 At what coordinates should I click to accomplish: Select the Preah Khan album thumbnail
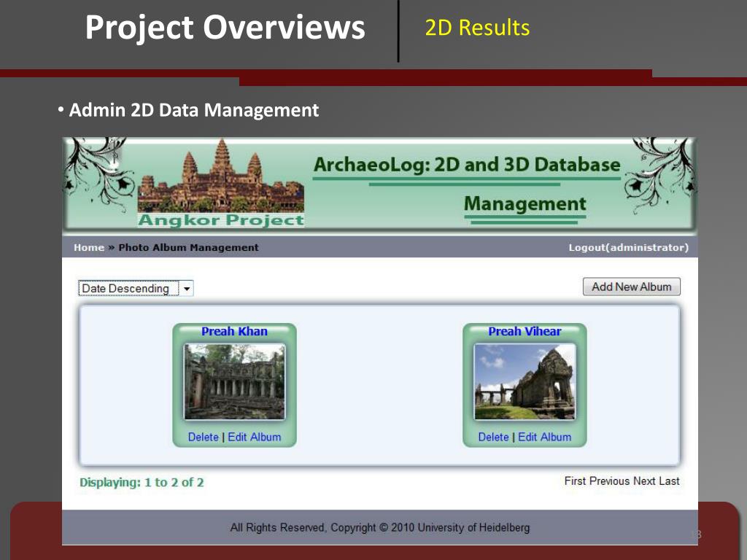[x=234, y=382]
